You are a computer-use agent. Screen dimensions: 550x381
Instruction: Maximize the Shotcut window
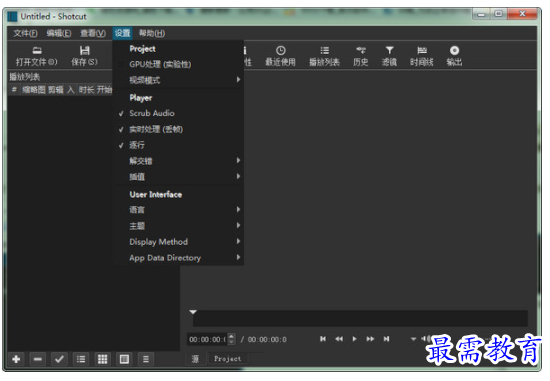(x=498, y=14)
